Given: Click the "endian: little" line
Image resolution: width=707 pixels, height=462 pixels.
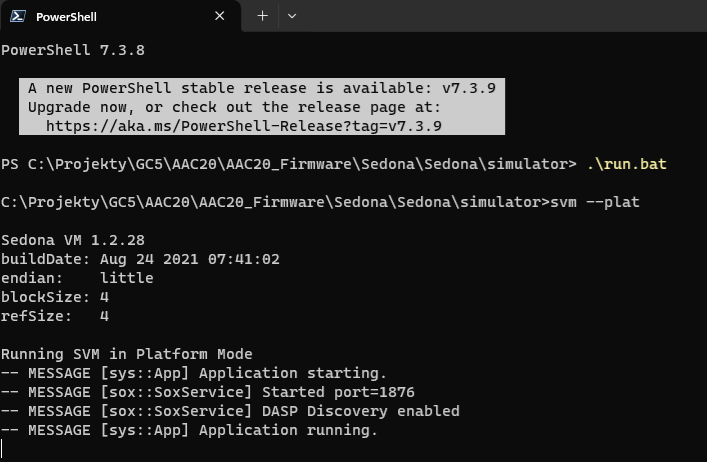Looking at the screenshot, I should point(77,278).
